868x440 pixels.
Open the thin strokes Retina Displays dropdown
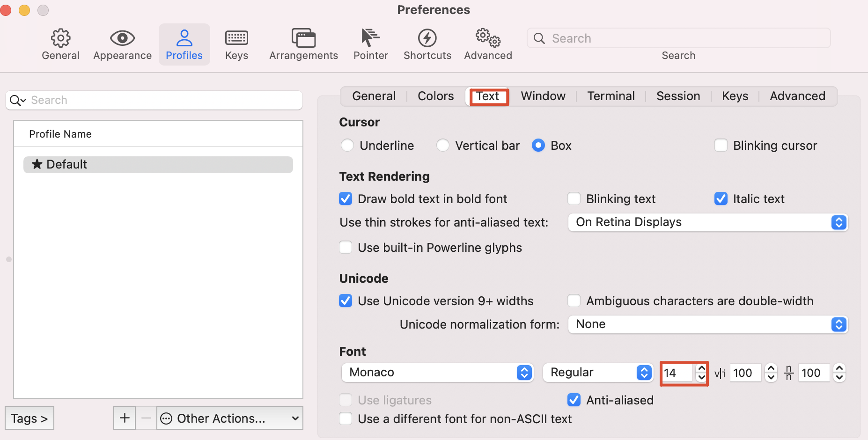(707, 222)
